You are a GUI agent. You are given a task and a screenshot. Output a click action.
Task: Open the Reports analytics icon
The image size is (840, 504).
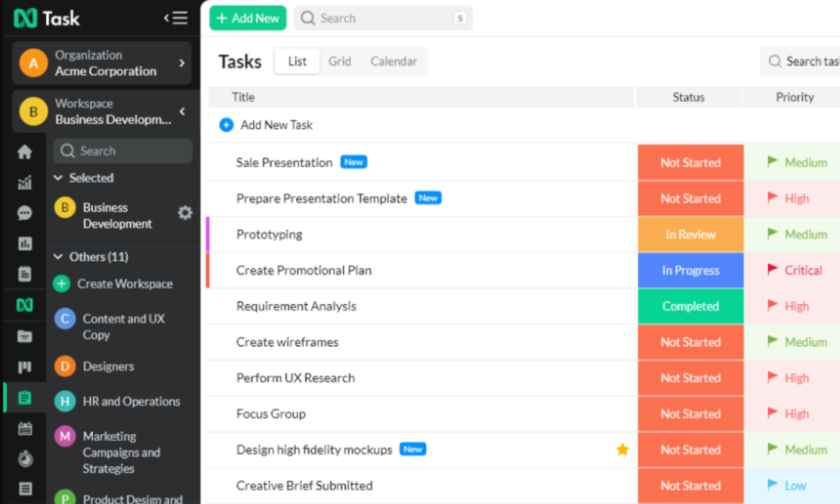(x=25, y=182)
